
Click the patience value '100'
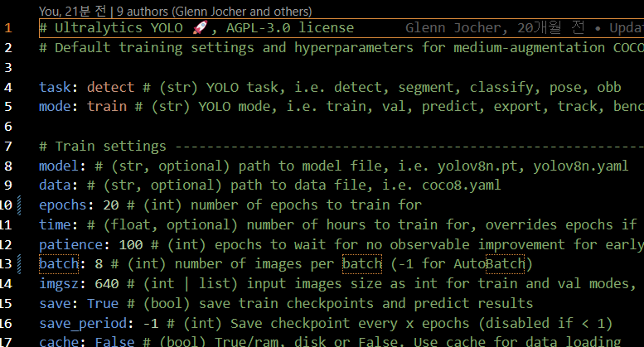point(131,245)
